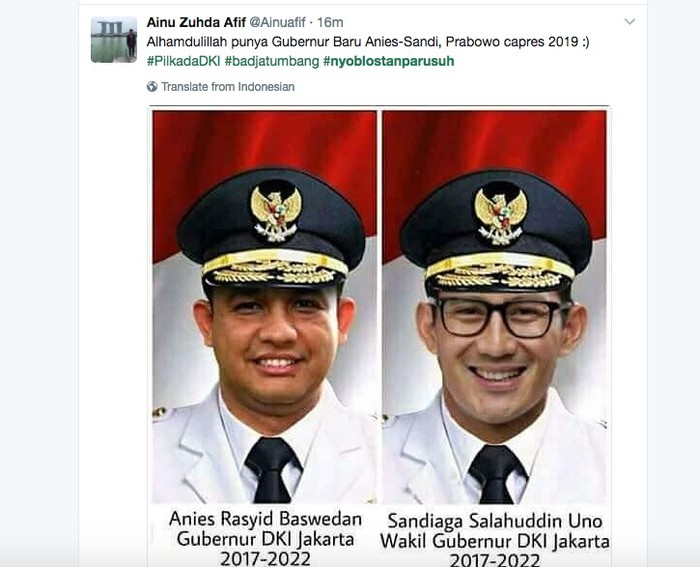Image resolution: width=700 pixels, height=567 pixels.
Task: Click the Anies Rasyid Baswedan caption text
Action: [266, 519]
